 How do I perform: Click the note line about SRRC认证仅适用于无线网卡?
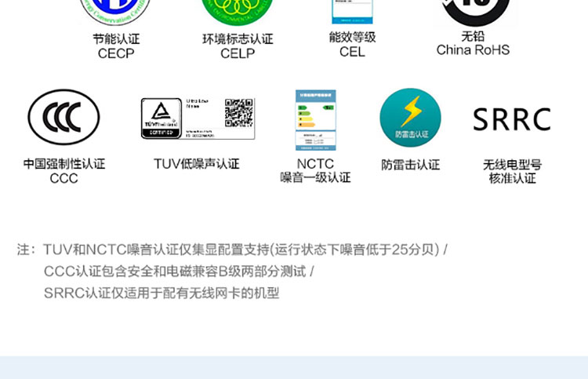(x=162, y=293)
